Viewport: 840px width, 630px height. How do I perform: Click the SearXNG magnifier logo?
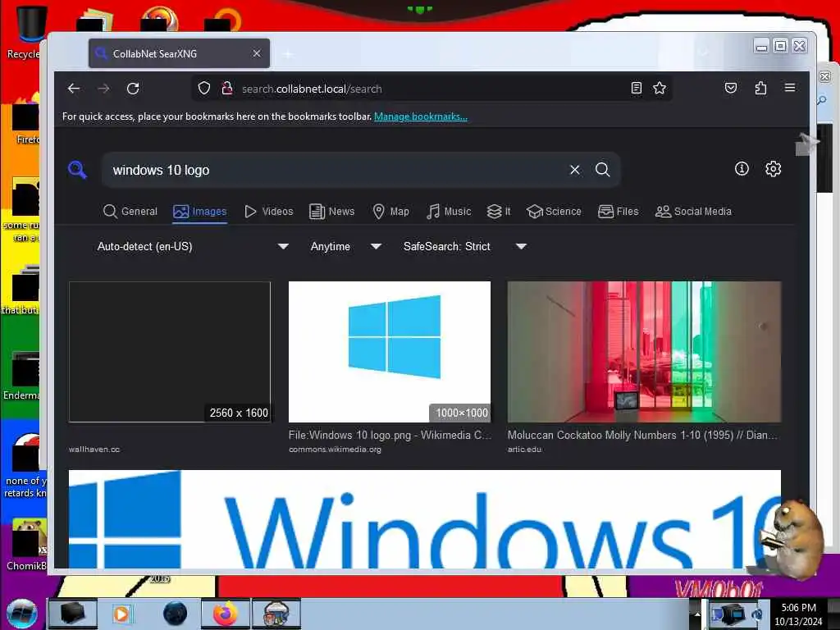pyautogui.click(x=78, y=170)
